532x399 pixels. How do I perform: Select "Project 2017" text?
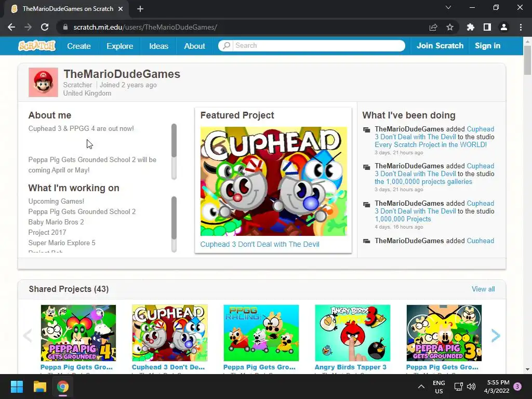coord(47,232)
